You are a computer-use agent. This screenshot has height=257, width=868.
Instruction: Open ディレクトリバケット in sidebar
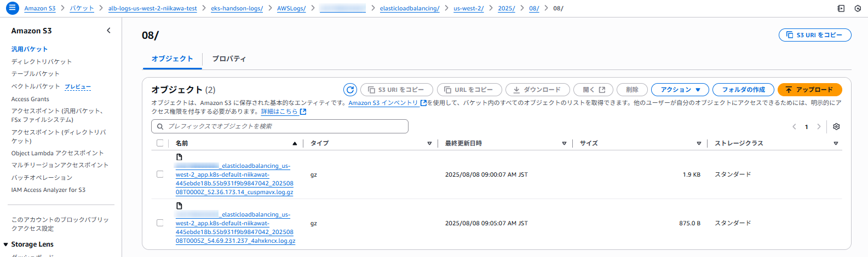point(42,62)
